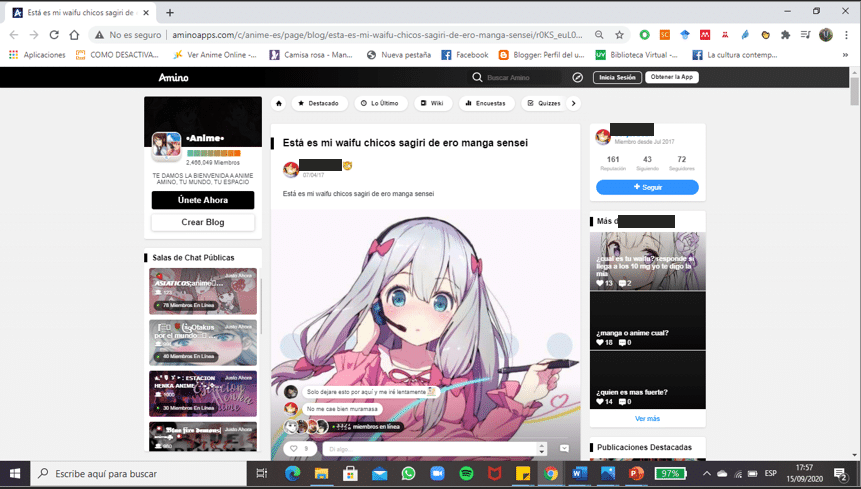Open Wiki tab

[x=432, y=103]
